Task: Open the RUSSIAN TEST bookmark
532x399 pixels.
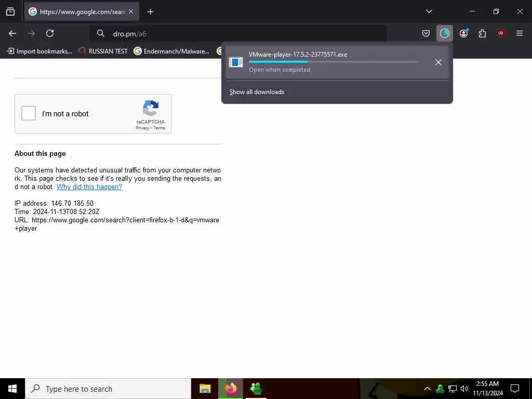Action: (103, 51)
